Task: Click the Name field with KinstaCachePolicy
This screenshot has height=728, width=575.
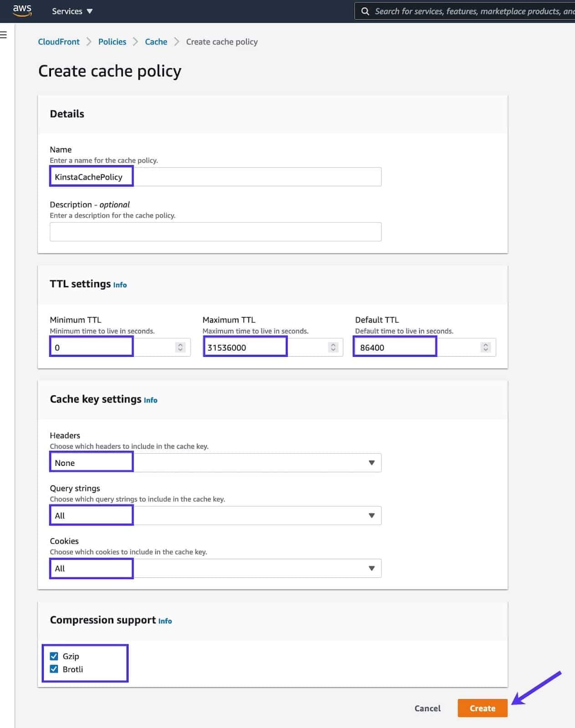Action: (215, 177)
